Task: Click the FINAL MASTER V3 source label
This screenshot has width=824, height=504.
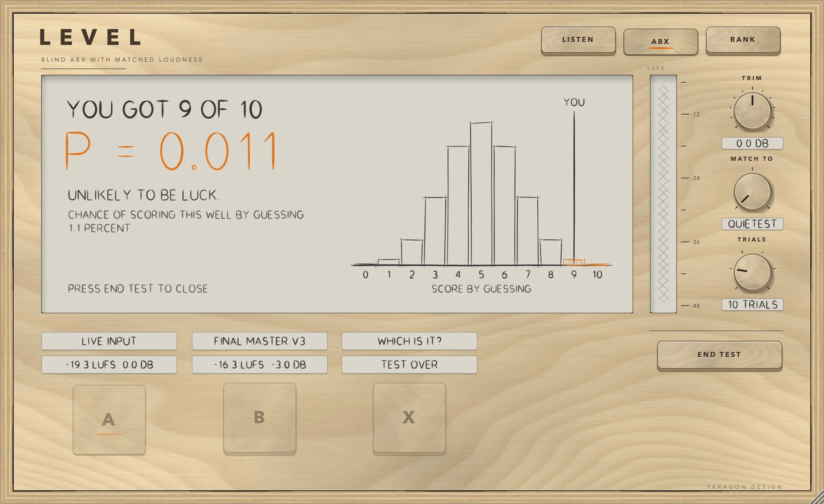Action: coord(259,341)
